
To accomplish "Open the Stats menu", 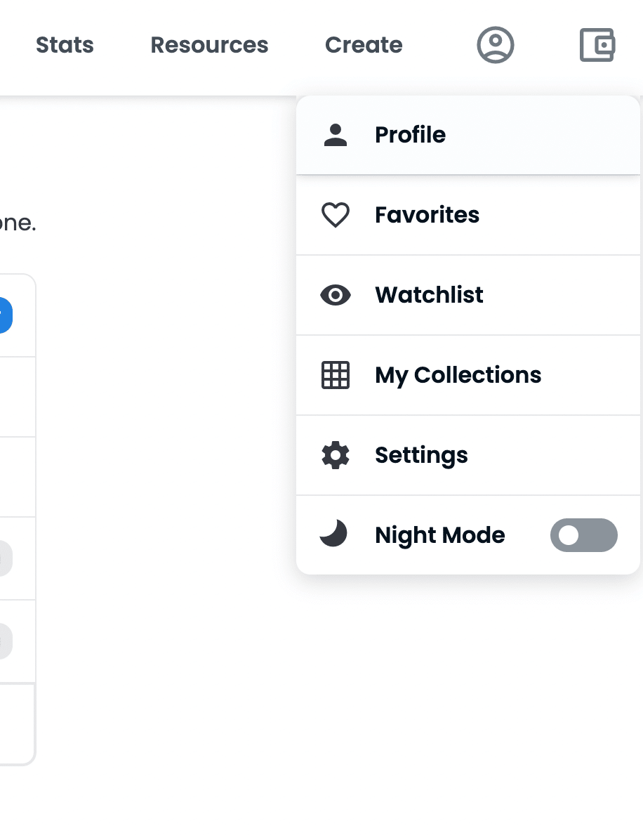I will point(65,44).
